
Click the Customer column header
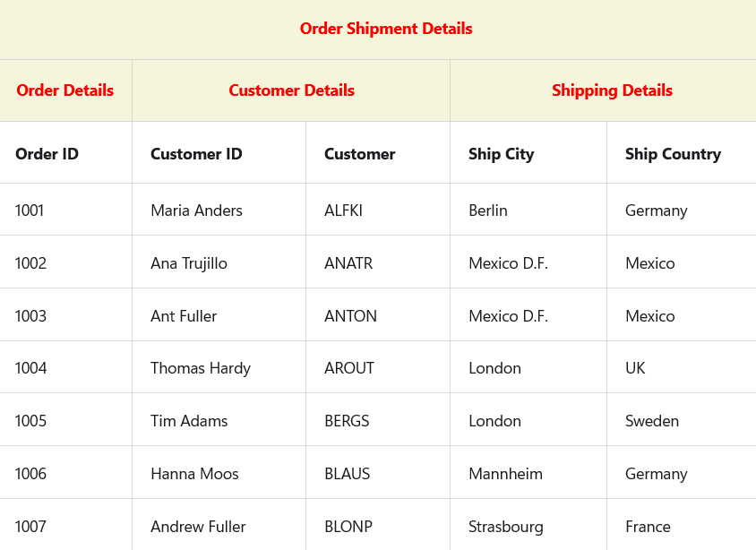tap(360, 154)
